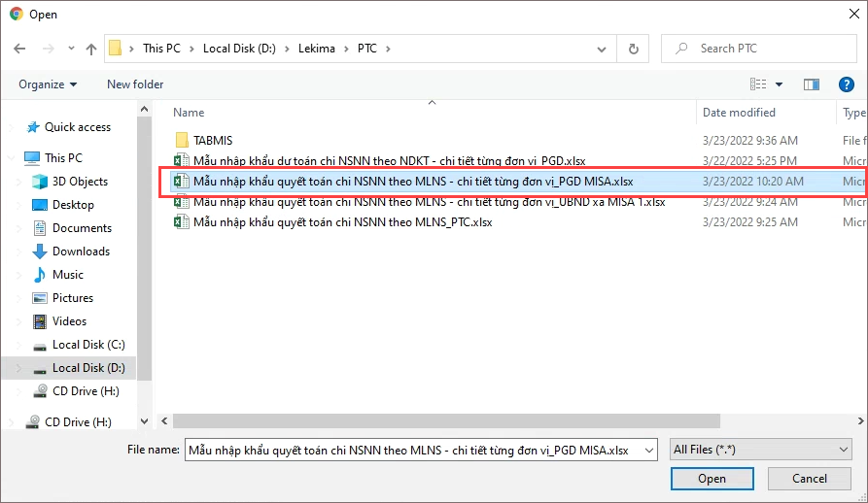Open the TABMIS folder
Image resolution: width=868 pixels, height=503 pixels.
click(213, 141)
